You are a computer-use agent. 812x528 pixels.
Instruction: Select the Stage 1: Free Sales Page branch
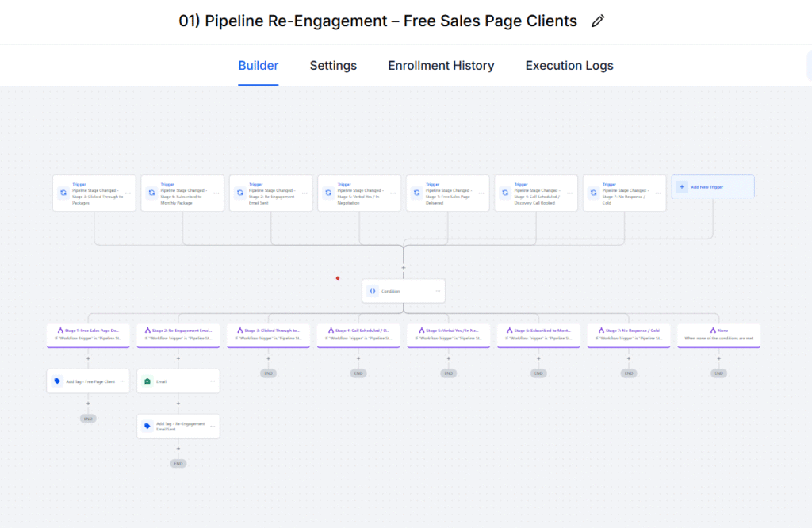[x=88, y=335]
